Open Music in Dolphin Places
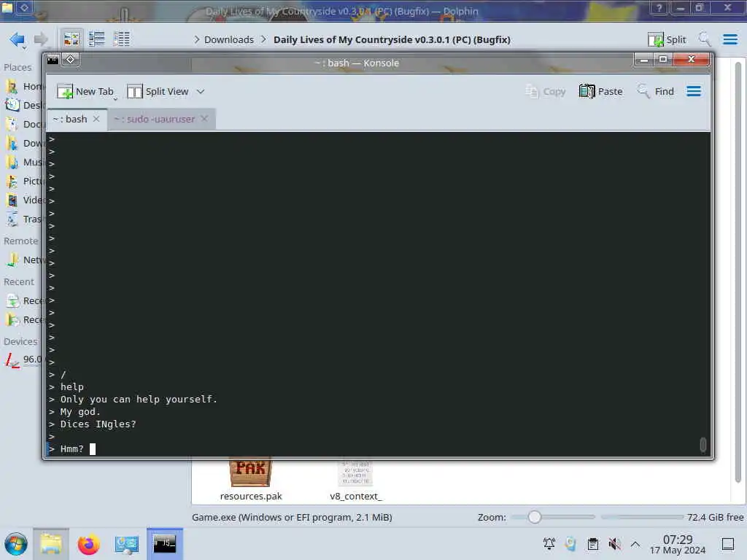The image size is (747, 560). tap(24, 163)
